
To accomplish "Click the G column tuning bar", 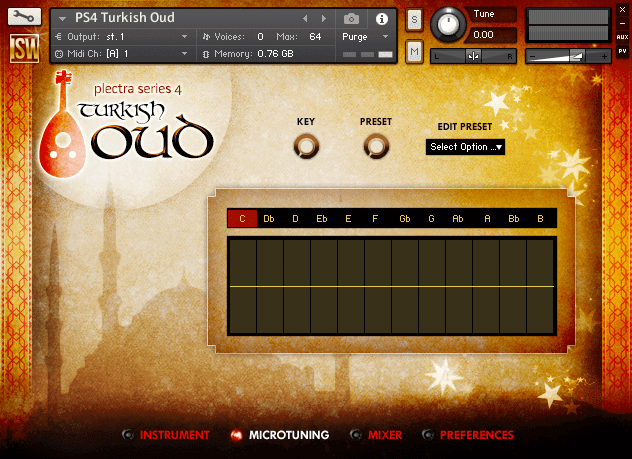I will [432, 286].
